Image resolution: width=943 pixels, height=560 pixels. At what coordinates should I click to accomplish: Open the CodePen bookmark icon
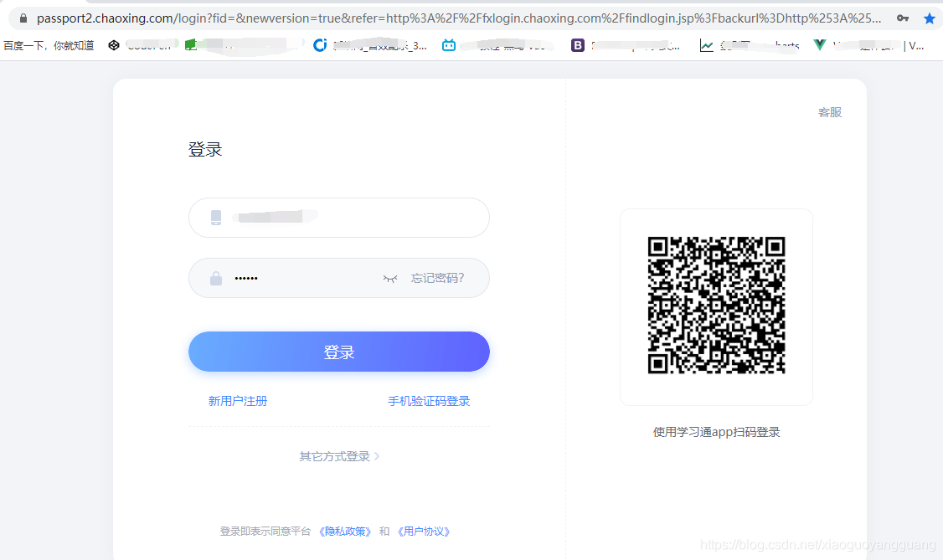click(x=114, y=45)
